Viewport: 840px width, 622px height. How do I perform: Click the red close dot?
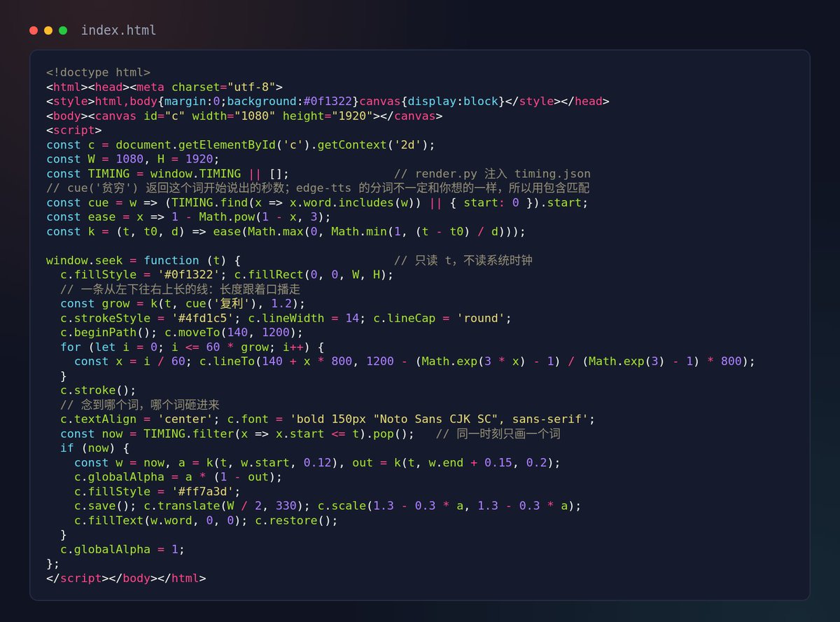pyautogui.click(x=34, y=31)
